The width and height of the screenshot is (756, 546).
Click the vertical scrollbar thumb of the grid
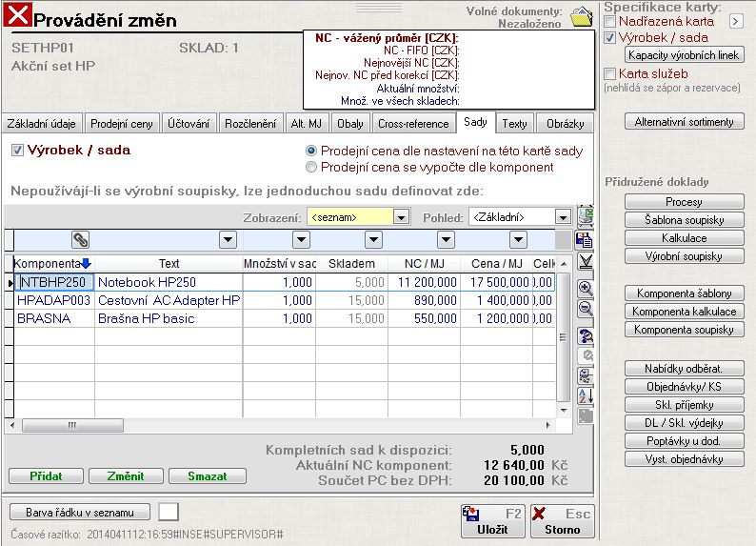[563, 337]
